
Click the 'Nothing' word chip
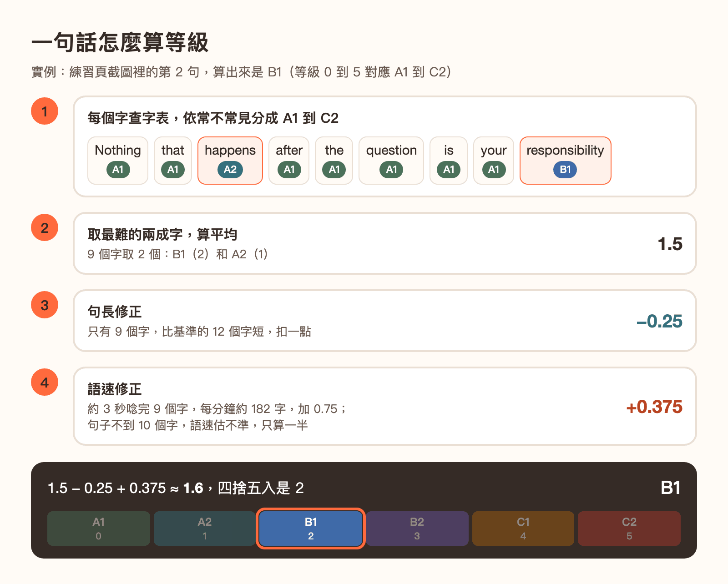[x=118, y=161]
